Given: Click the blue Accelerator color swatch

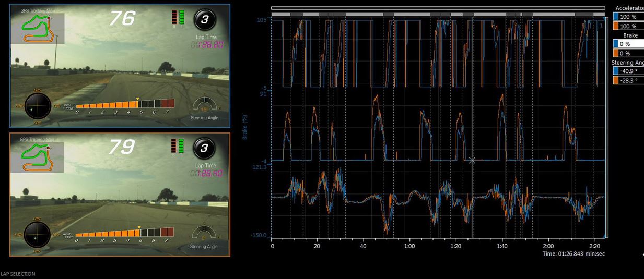Looking at the screenshot, I should 615,17.
